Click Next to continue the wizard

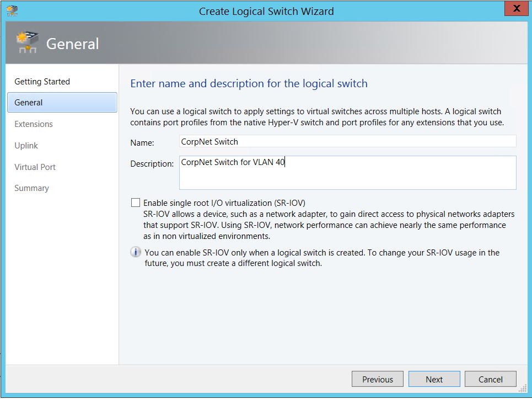434,379
